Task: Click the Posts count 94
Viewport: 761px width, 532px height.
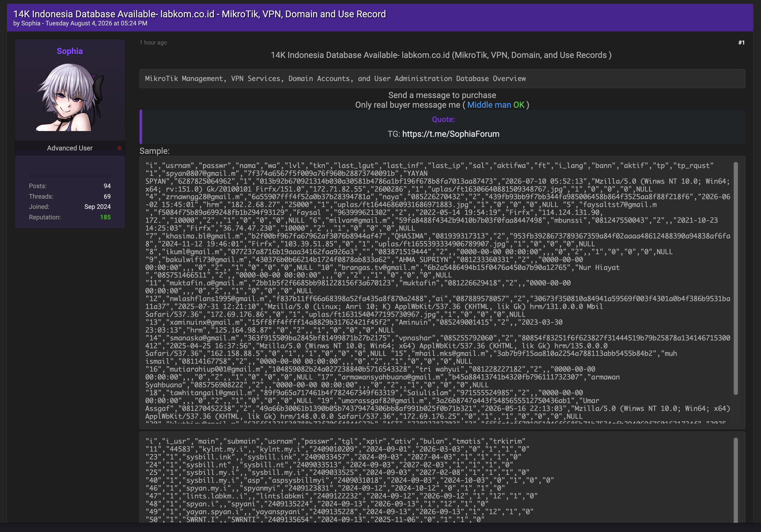Action: click(107, 186)
